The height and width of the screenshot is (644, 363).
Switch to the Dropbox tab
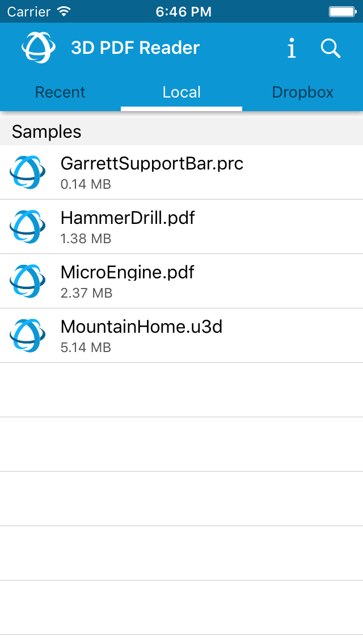[302, 92]
